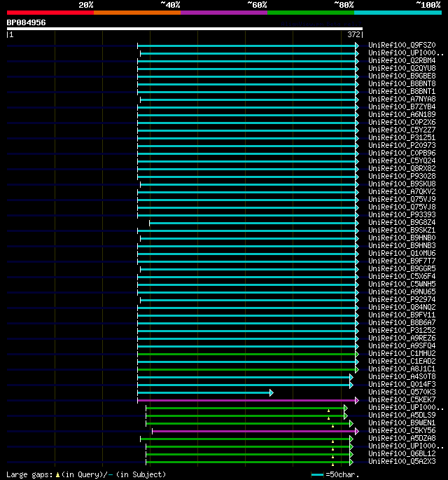The image size is (448, 480).
Task: Open hit UniRef100_Q2QYU8 label
Action: 402,68
